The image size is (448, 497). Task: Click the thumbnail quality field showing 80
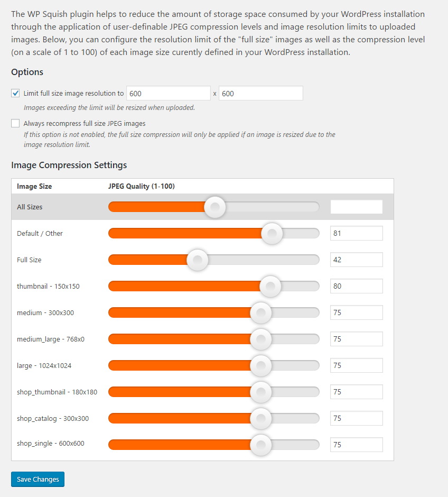[356, 286]
